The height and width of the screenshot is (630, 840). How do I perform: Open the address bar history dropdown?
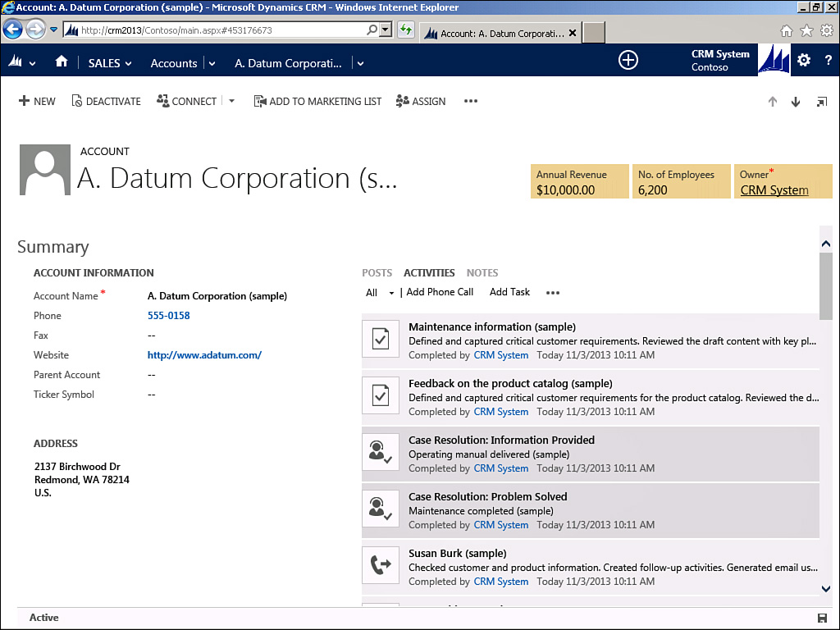[386, 30]
